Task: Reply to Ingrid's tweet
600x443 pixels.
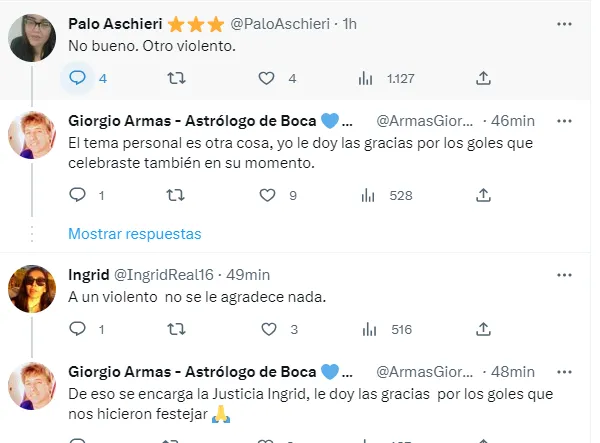Action: 77,329
